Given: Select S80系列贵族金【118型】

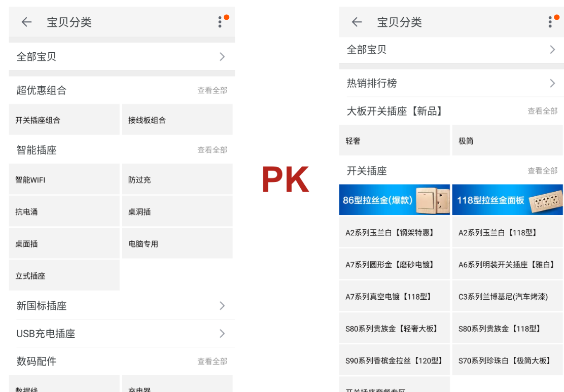Looking at the screenshot, I should pyautogui.click(x=507, y=328).
